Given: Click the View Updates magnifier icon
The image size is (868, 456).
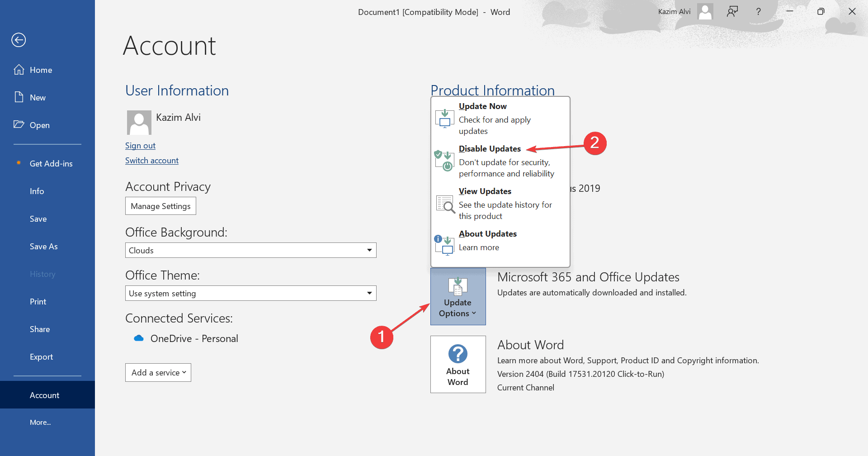Looking at the screenshot, I should click(445, 204).
